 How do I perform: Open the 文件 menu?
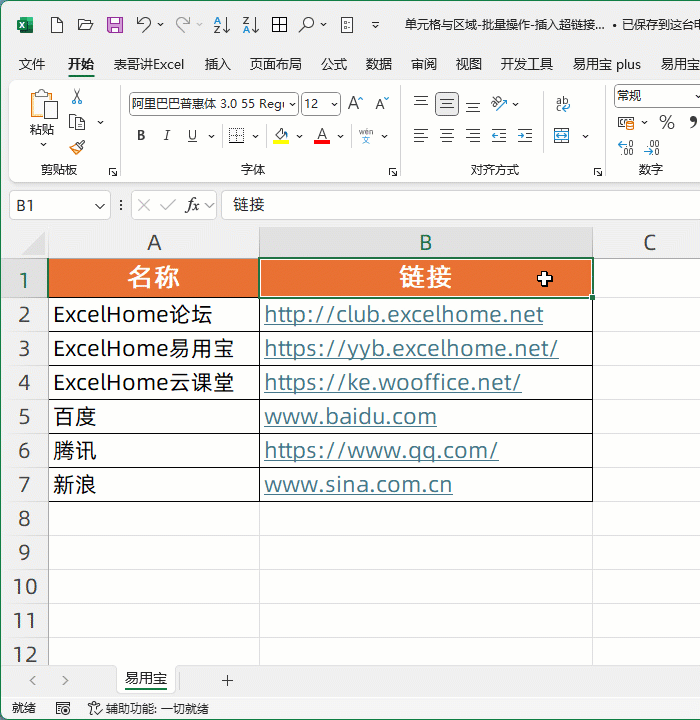pyautogui.click(x=32, y=64)
